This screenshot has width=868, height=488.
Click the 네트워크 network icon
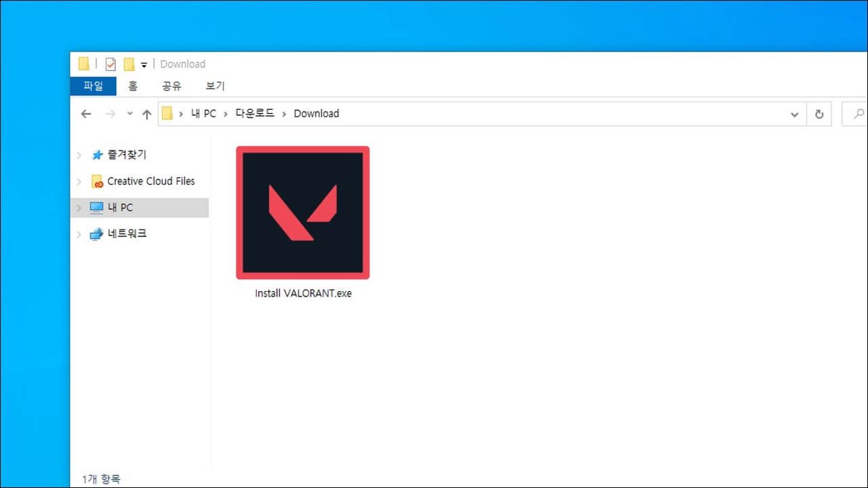click(x=96, y=234)
